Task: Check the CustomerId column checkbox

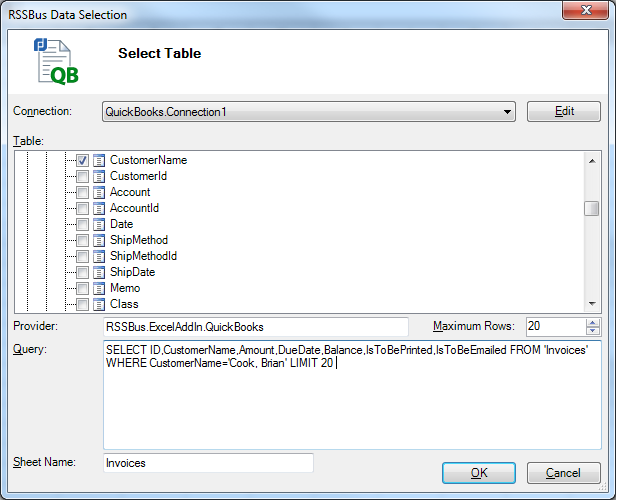Action: [x=82, y=176]
